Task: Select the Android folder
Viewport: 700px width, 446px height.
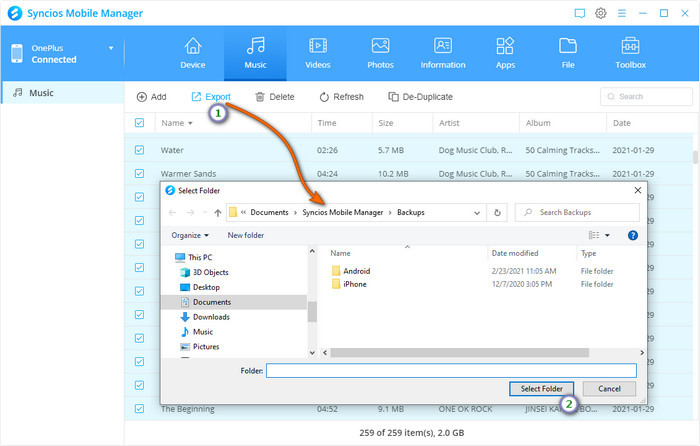Action: [351, 271]
